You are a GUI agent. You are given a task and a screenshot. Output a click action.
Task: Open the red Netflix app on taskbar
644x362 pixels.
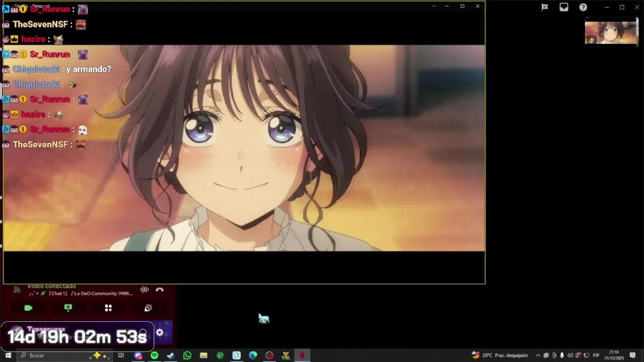[302, 355]
